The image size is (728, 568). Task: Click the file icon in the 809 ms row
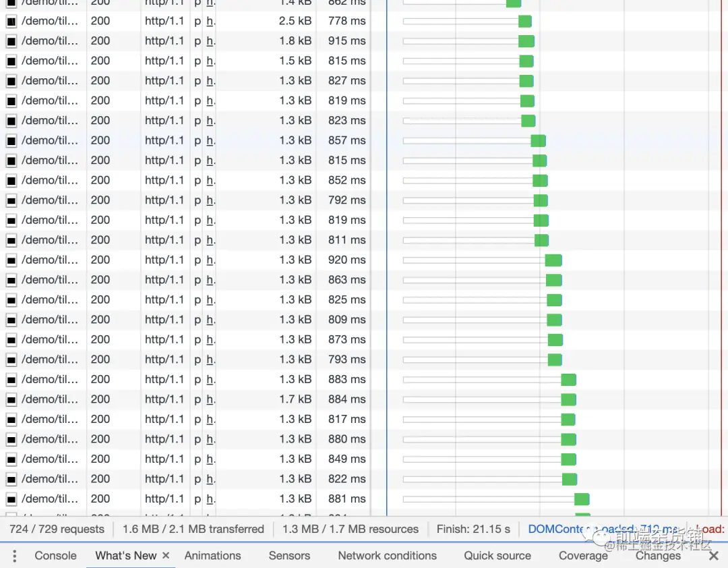click(x=11, y=320)
